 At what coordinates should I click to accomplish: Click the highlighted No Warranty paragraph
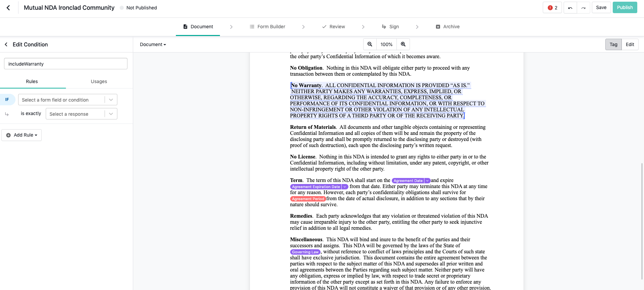click(x=388, y=101)
